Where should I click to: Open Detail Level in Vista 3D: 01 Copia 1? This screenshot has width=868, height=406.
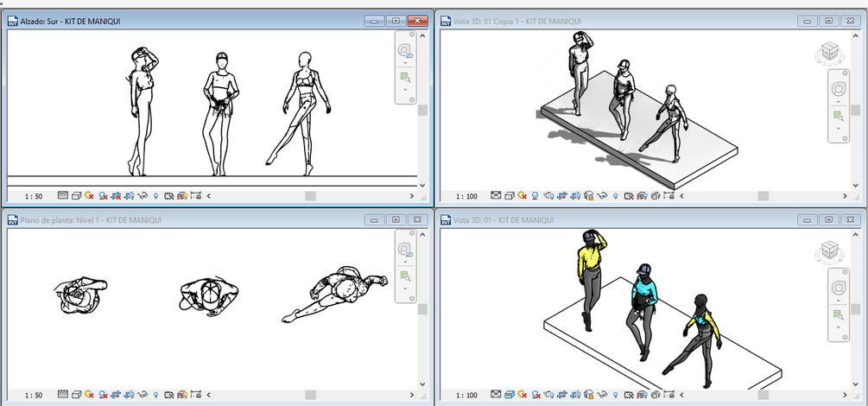[496, 195]
